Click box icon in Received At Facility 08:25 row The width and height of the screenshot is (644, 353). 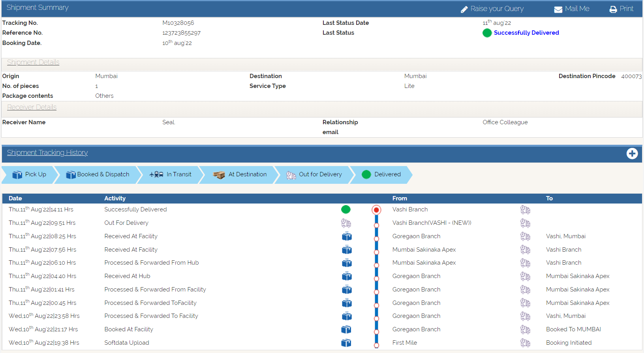point(347,236)
